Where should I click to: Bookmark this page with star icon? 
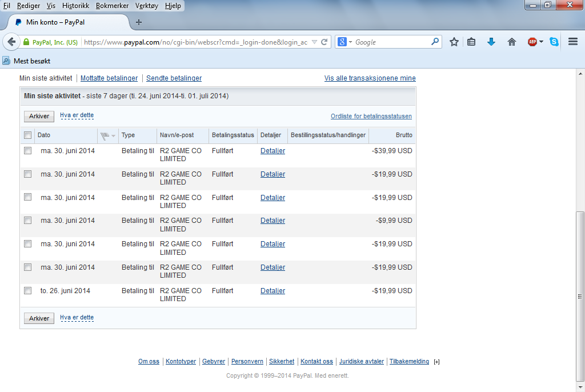[454, 42]
